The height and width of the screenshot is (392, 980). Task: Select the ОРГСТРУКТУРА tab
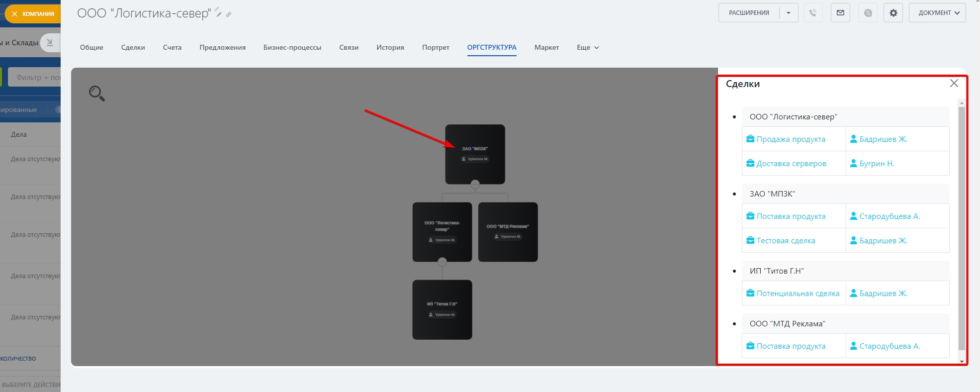tap(492, 48)
